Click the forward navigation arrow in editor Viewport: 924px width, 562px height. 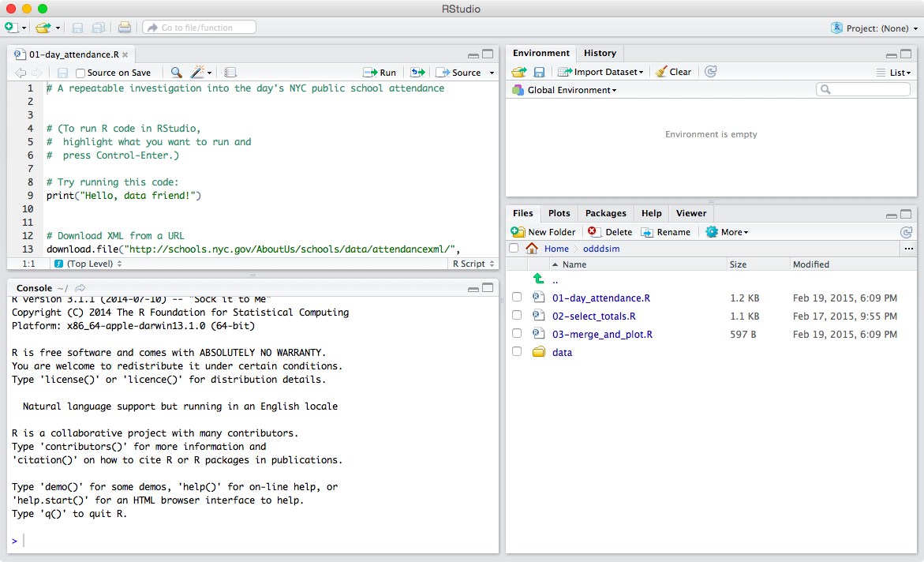pyautogui.click(x=36, y=73)
